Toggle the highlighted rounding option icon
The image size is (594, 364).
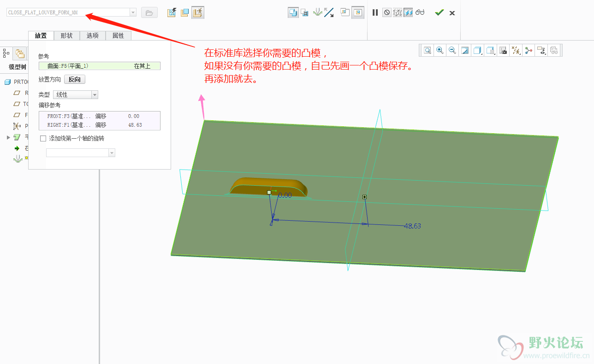point(358,13)
